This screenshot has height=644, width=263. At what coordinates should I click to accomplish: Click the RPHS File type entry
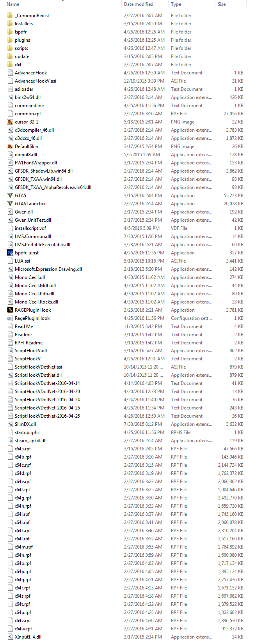tap(181, 432)
